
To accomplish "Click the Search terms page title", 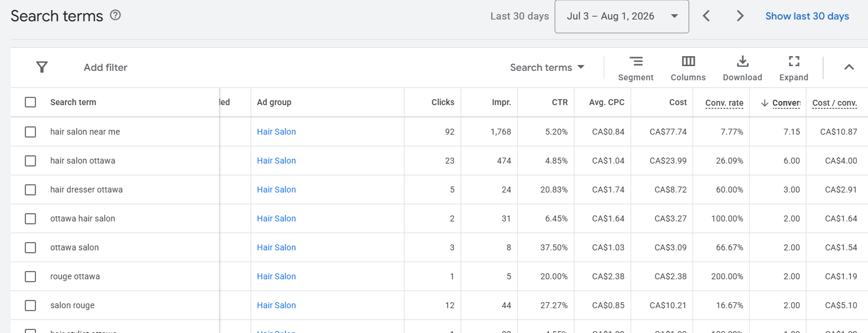I will [57, 16].
